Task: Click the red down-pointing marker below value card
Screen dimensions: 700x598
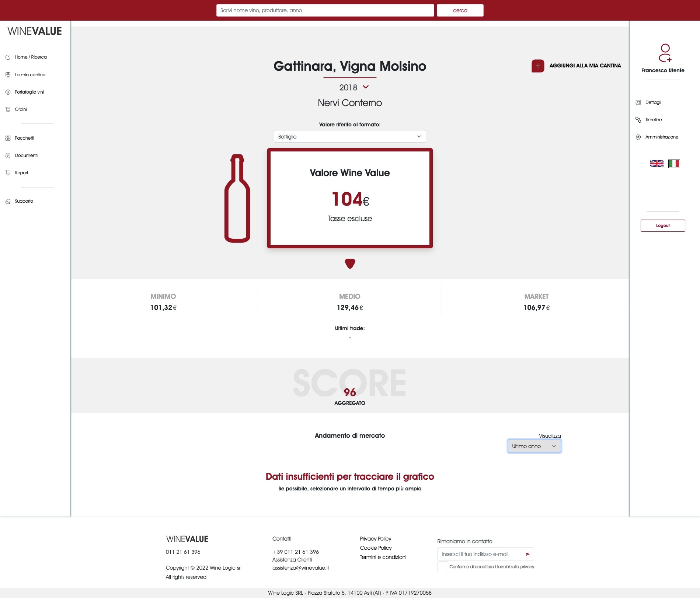Action: pyautogui.click(x=350, y=263)
